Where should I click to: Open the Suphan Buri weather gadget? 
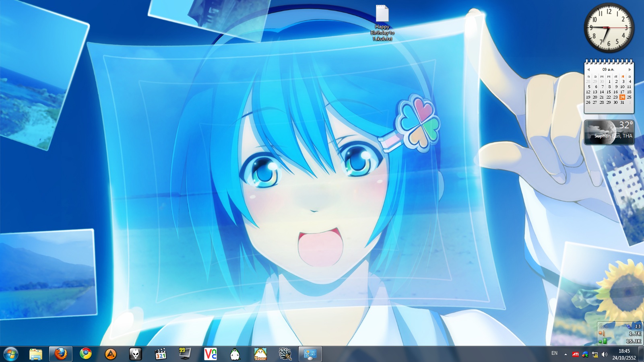point(609,132)
